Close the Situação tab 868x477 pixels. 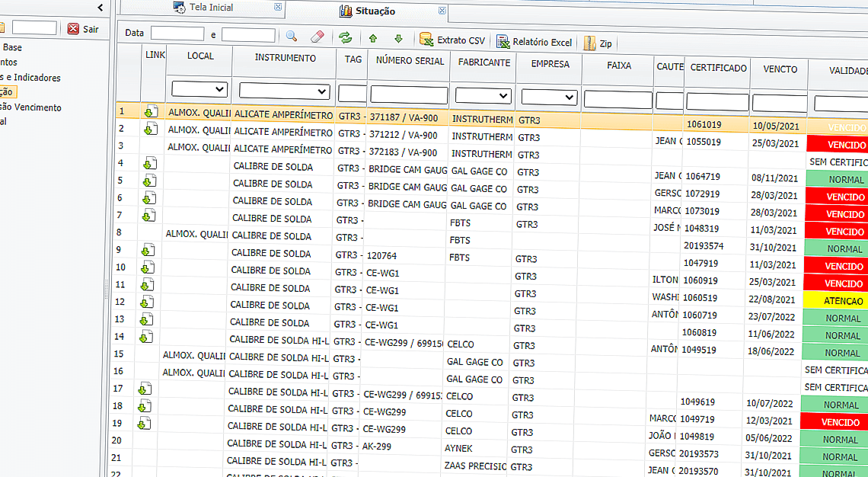tap(442, 11)
